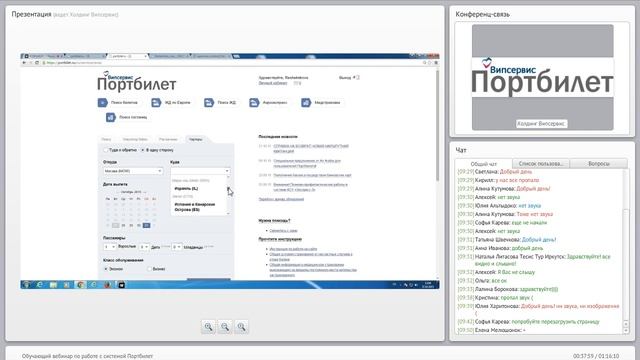Open the Личный кабинет link

coord(273,83)
